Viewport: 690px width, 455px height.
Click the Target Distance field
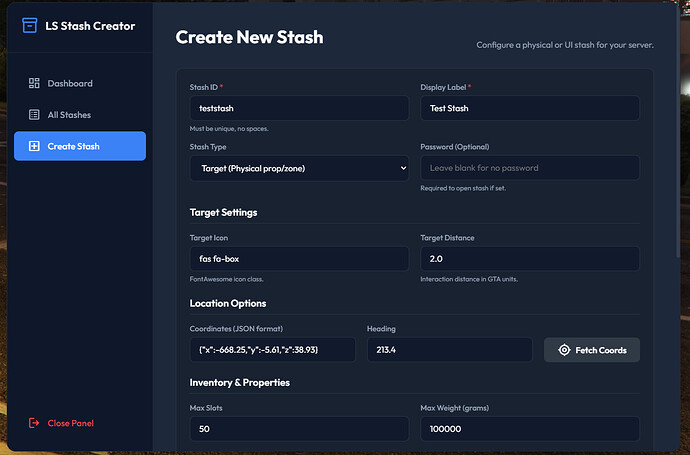pos(530,259)
